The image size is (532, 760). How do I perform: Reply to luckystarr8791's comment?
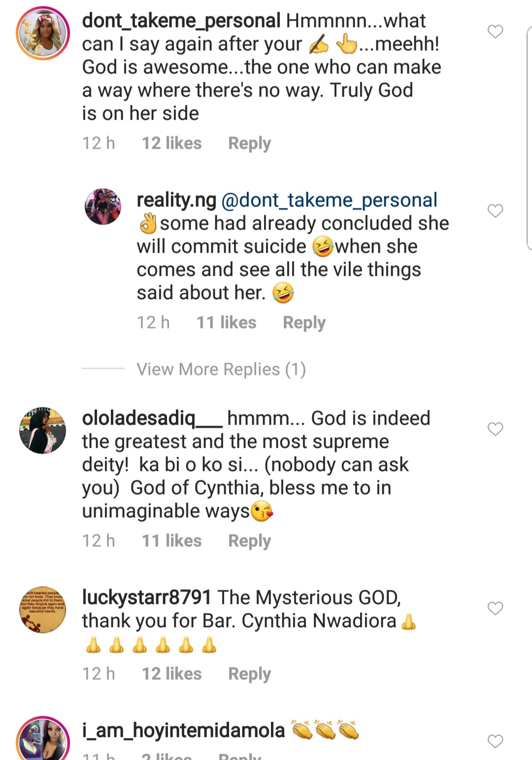[249, 674]
